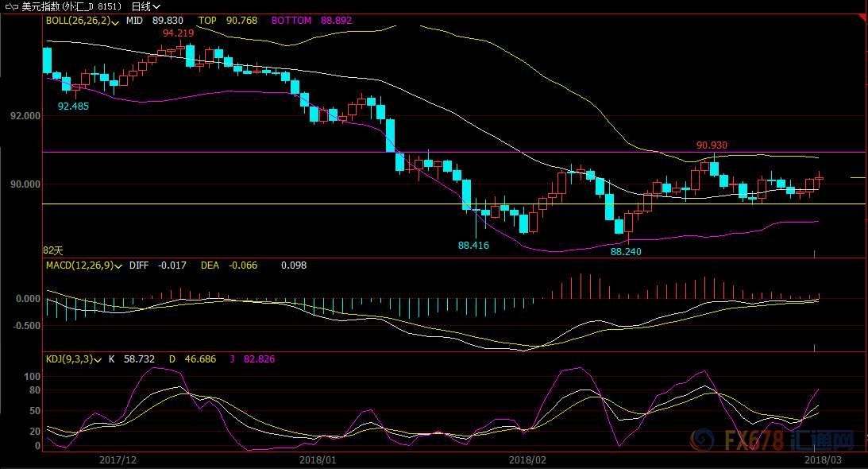This screenshot has height=469, width=868.
Task: Select the straight yellow horizontal line on price chart
Action: (454, 204)
